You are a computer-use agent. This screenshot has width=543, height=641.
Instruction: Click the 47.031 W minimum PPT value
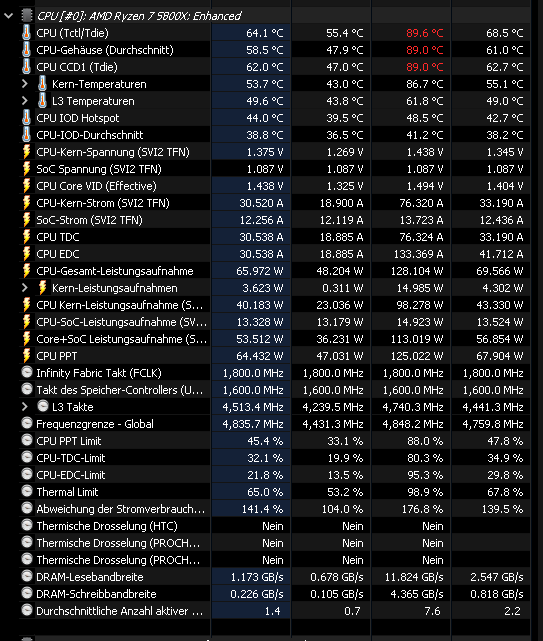pos(340,356)
